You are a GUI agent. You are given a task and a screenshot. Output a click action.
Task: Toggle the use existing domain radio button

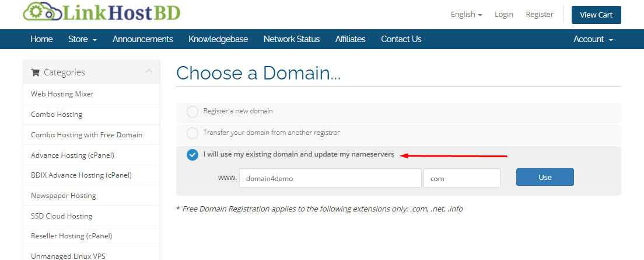coord(192,155)
